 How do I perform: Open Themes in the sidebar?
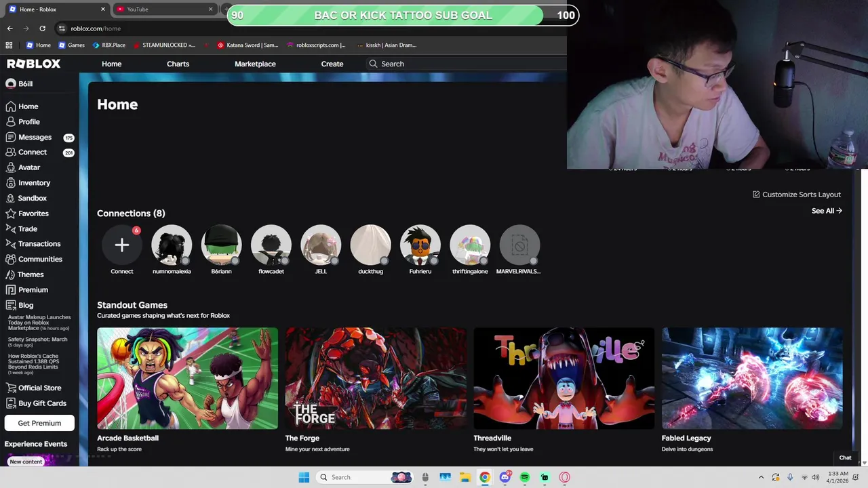pyautogui.click(x=24, y=274)
